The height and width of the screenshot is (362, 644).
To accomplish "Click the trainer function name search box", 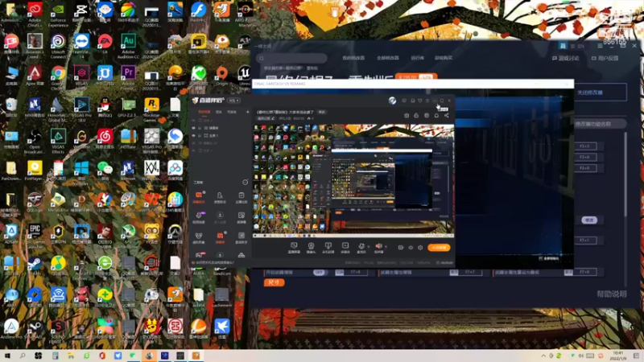I will click(600, 124).
